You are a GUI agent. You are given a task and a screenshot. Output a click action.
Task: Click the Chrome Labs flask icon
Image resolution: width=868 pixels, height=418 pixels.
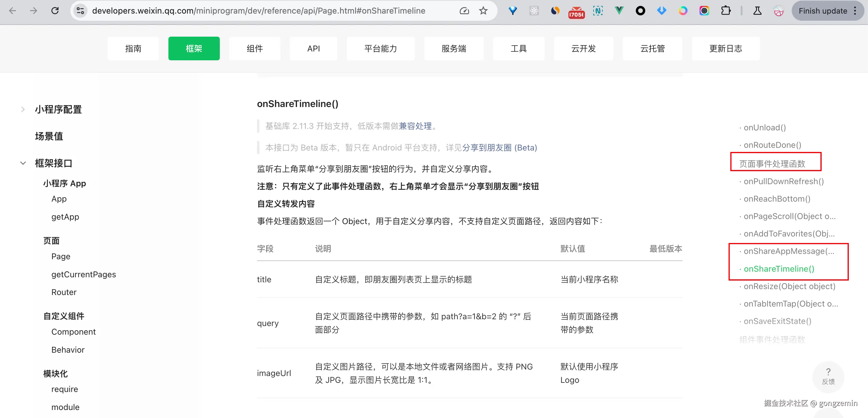point(757,11)
